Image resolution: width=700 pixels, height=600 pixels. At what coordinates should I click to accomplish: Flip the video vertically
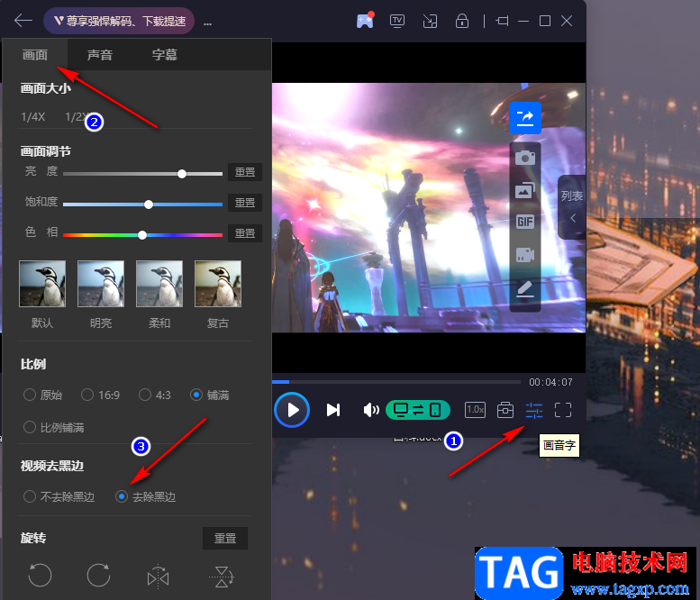click(x=222, y=577)
